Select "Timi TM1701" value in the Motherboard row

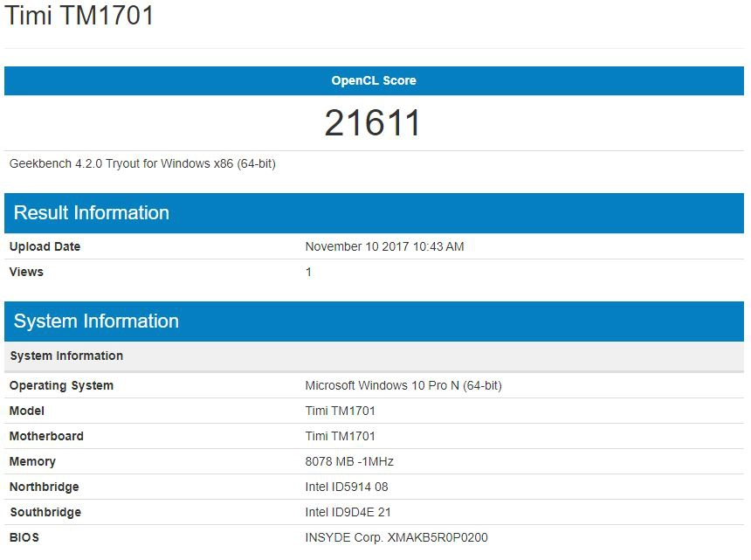point(340,437)
